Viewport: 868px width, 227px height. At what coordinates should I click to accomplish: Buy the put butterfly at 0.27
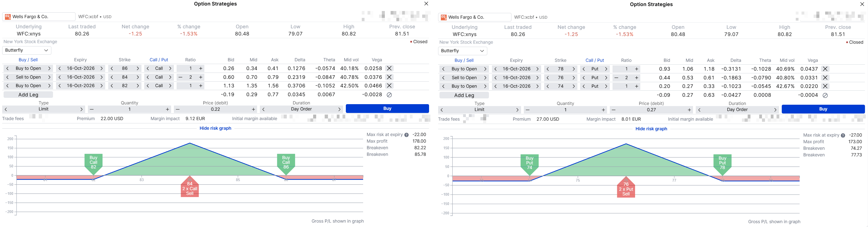(823, 109)
